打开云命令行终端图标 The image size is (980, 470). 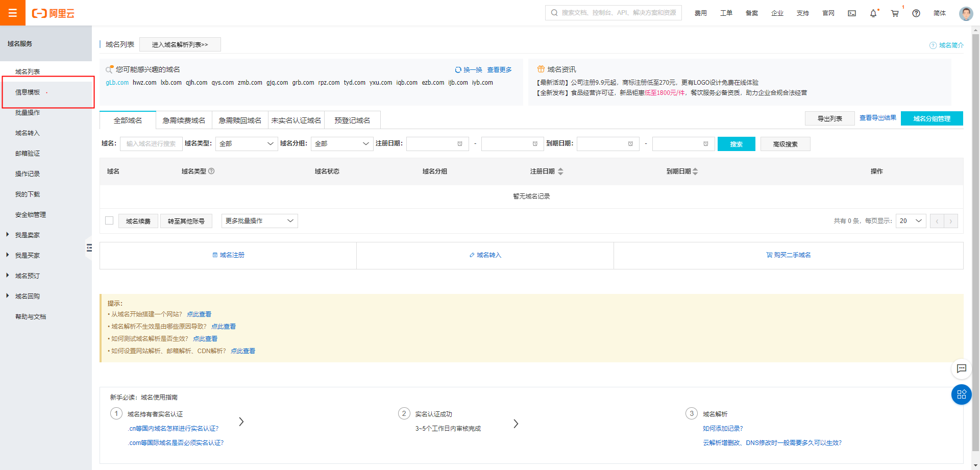point(851,13)
